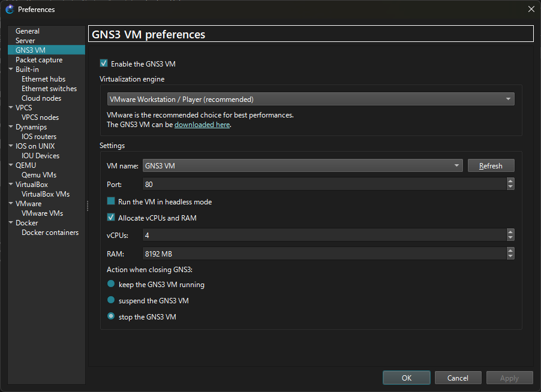Open VPCS nodes settings

click(40, 117)
